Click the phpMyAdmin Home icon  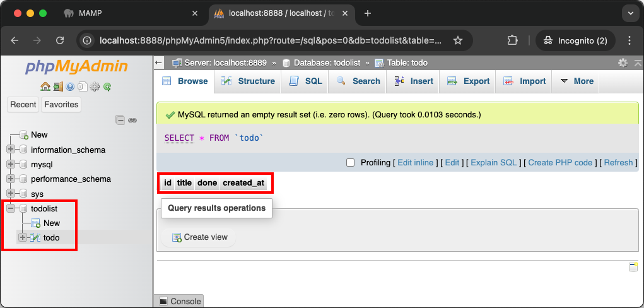pyautogui.click(x=45, y=87)
